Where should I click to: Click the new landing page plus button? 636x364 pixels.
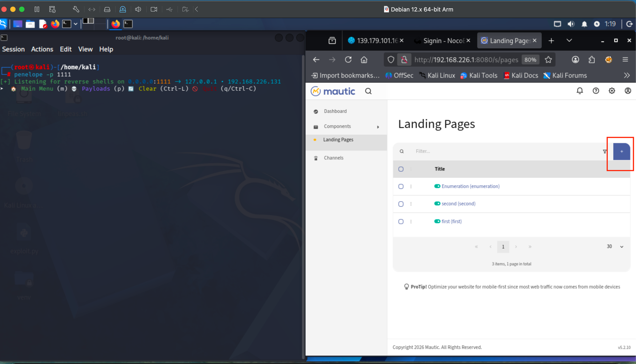(621, 151)
